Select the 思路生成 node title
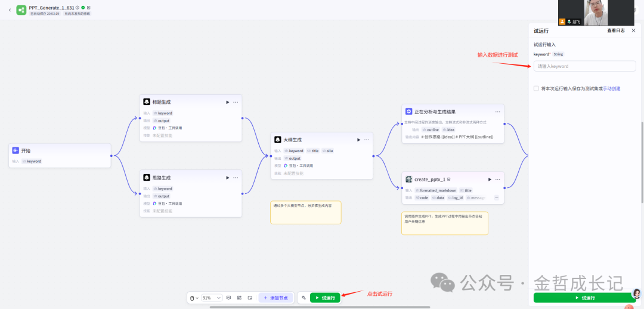The height and width of the screenshot is (309, 644). click(x=162, y=178)
